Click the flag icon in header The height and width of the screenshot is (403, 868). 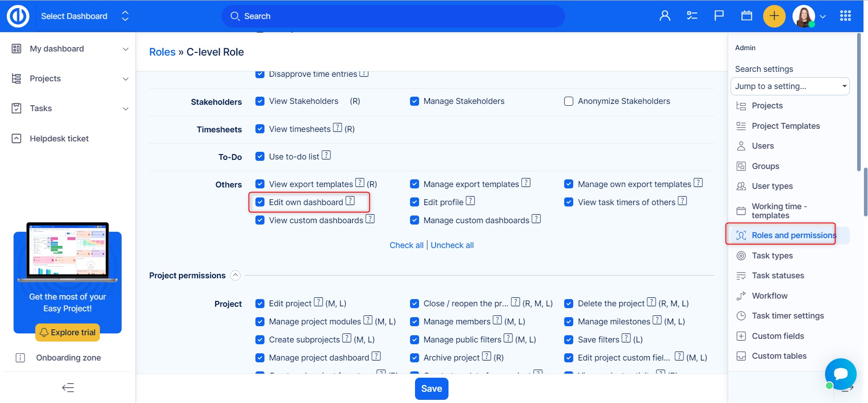pos(719,16)
